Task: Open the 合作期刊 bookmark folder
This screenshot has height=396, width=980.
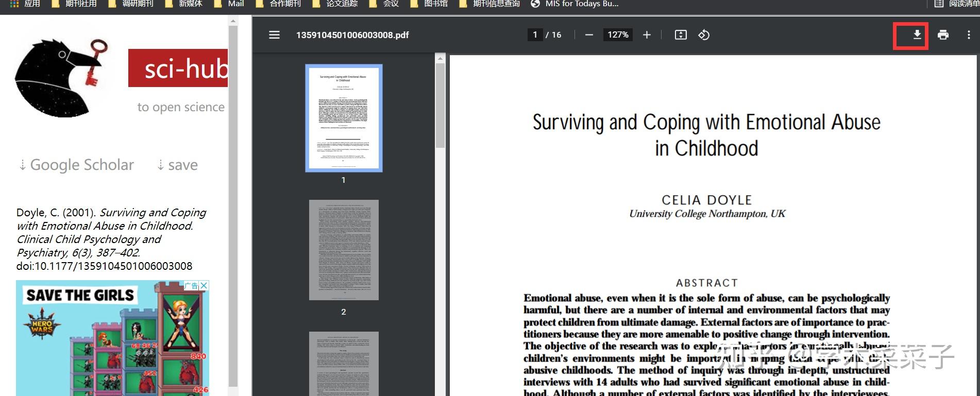Action: click(x=279, y=4)
